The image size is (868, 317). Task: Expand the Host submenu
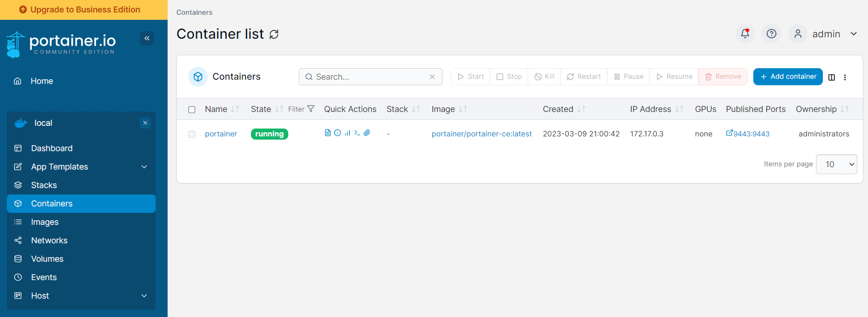[144, 296]
